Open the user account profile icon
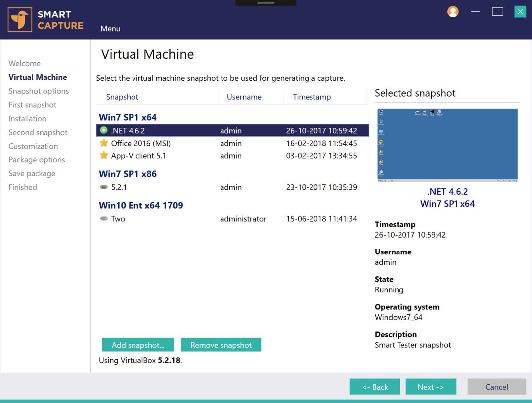The width and height of the screenshot is (532, 403). 453,12
